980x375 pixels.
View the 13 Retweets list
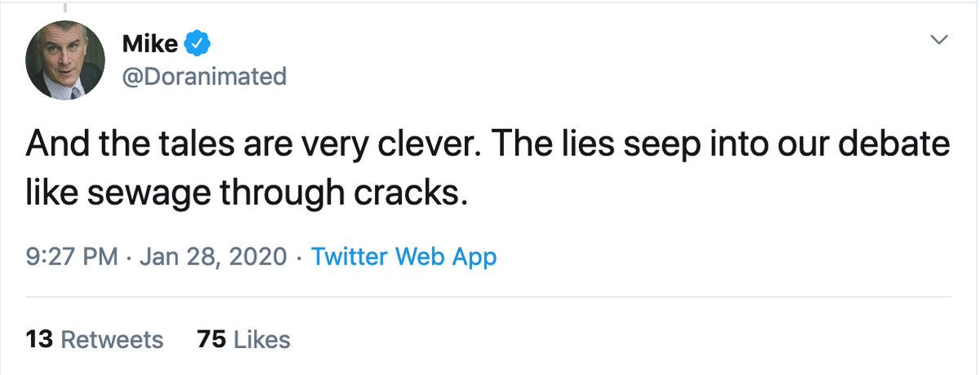click(x=94, y=339)
